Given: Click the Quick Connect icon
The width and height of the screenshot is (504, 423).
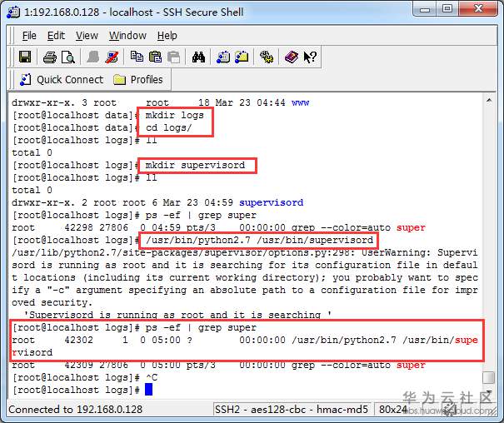Looking at the screenshot, I should click(25, 80).
